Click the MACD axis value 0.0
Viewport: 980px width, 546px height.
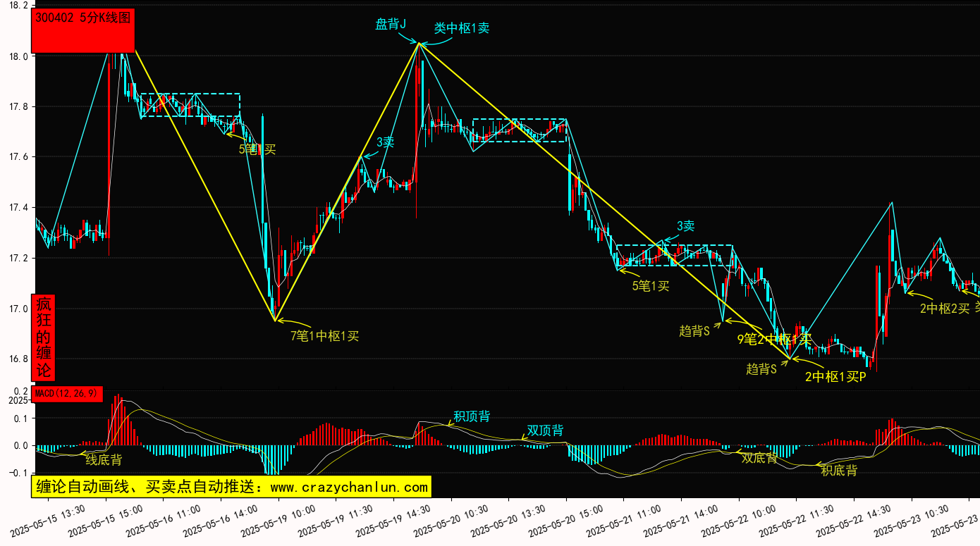pos(21,446)
